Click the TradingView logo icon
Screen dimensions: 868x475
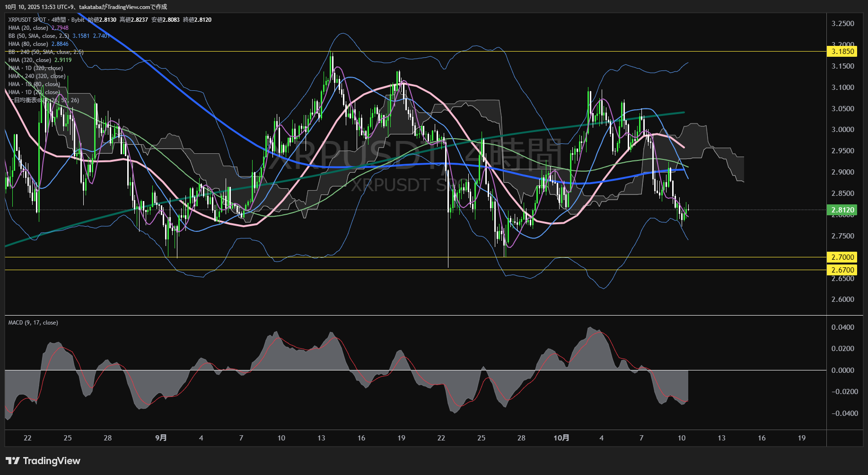pos(12,461)
